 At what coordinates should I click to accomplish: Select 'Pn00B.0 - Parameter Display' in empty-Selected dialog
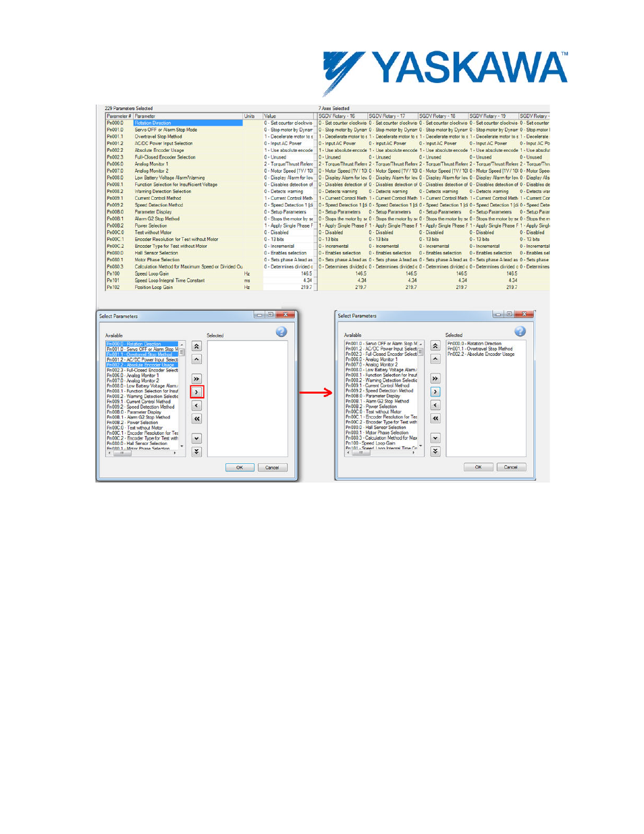pos(142,412)
